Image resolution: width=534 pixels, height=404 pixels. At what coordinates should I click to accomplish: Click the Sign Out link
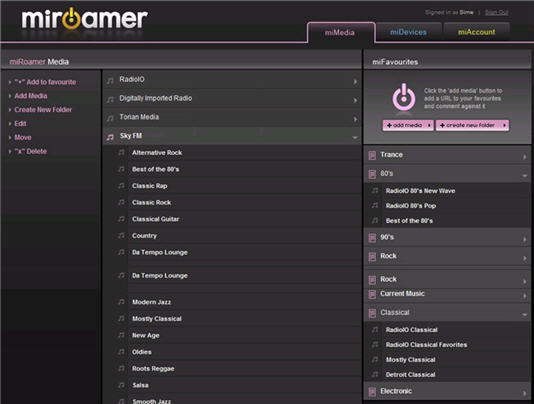pyautogui.click(x=497, y=13)
